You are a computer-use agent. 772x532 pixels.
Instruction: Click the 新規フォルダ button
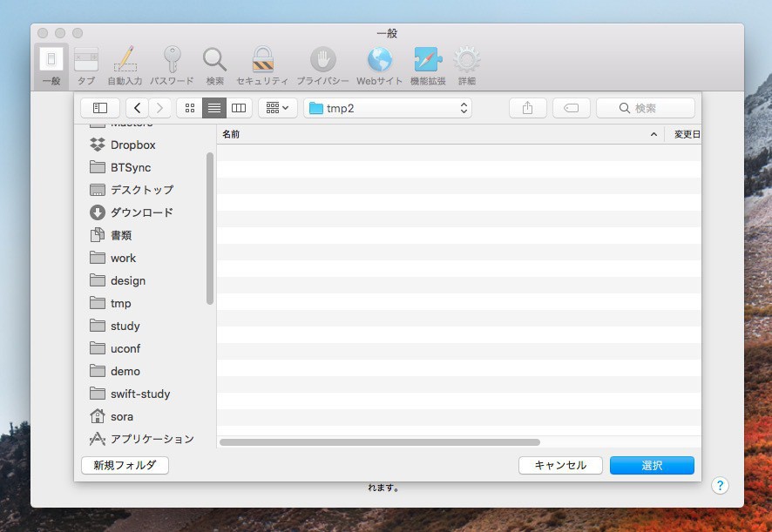pyautogui.click(x=125, y=466)
